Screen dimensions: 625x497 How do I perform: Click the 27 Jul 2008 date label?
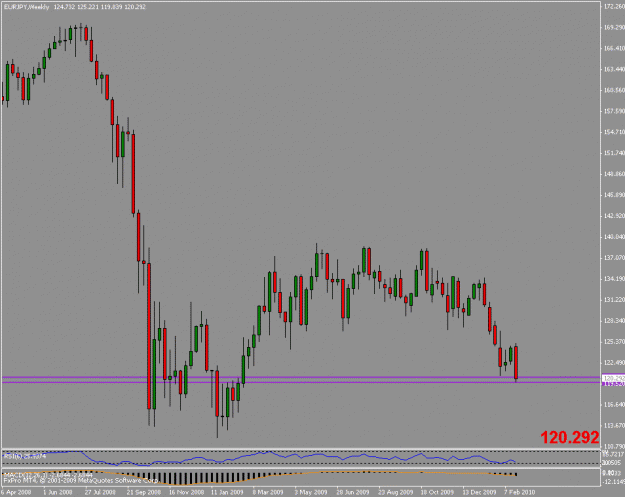pyautogui.click(x=100, y=492)
